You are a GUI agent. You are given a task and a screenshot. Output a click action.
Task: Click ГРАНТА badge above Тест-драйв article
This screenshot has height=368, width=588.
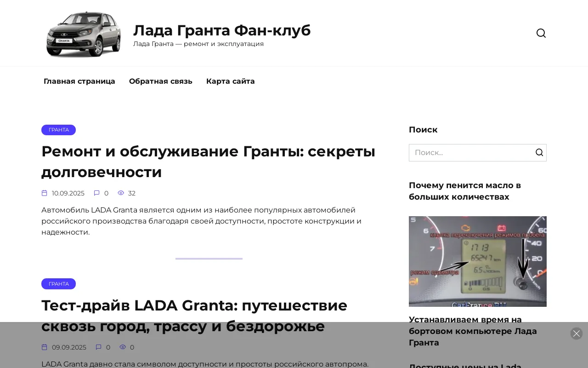pyautogui.click(x=59, y=284)
